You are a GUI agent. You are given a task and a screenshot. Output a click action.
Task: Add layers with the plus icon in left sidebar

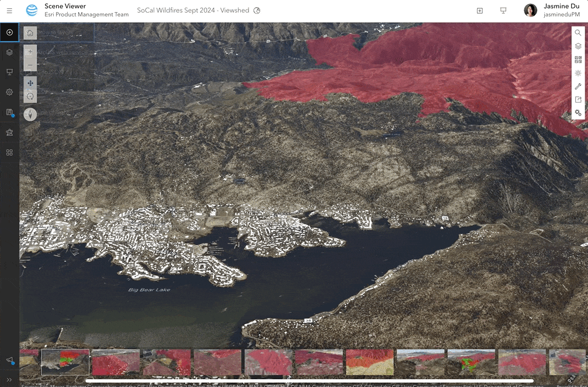(x=9, y=32)
